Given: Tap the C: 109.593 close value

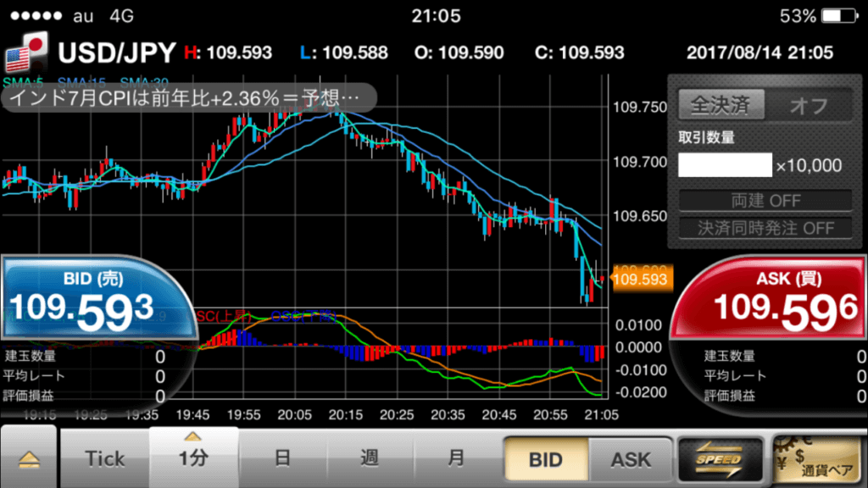Looking at the screenshot, I should 579,53.
